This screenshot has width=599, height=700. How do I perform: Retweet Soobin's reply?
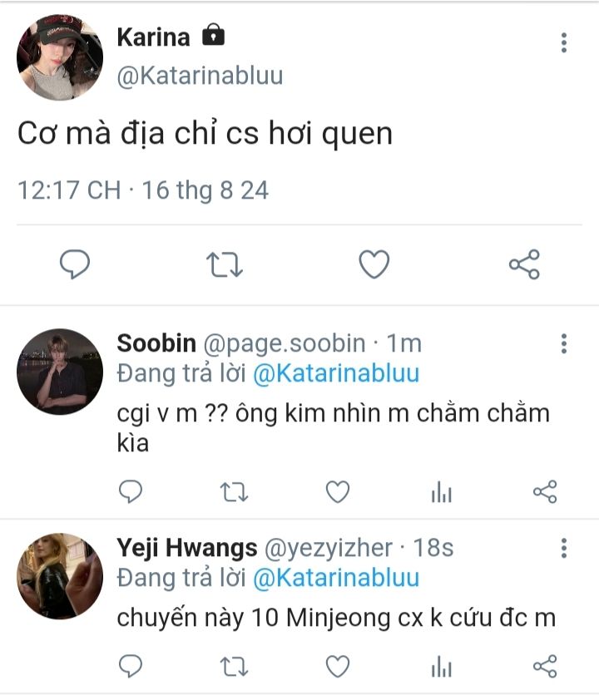(234, 492)
